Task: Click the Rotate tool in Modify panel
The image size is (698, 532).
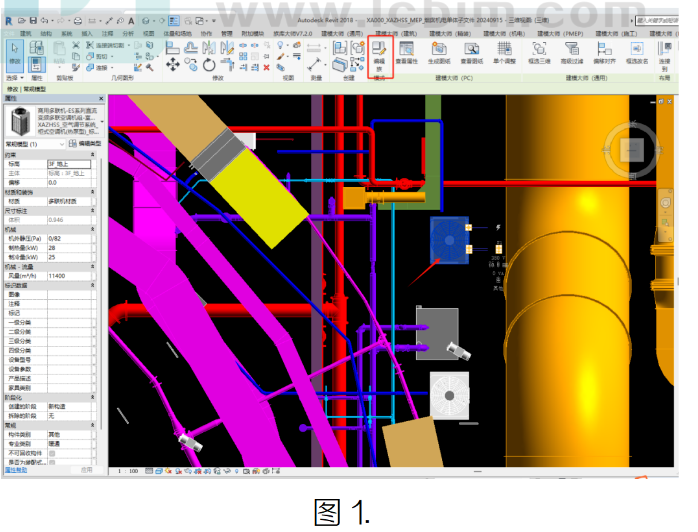Action: [209, 65]
